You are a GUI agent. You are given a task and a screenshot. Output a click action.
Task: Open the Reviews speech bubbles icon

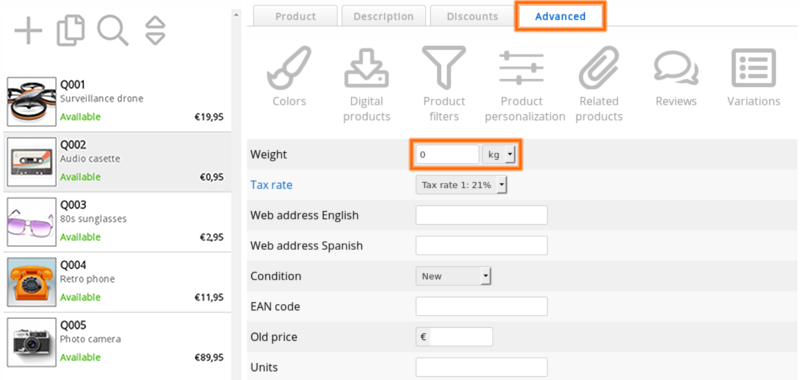point(676,68)
